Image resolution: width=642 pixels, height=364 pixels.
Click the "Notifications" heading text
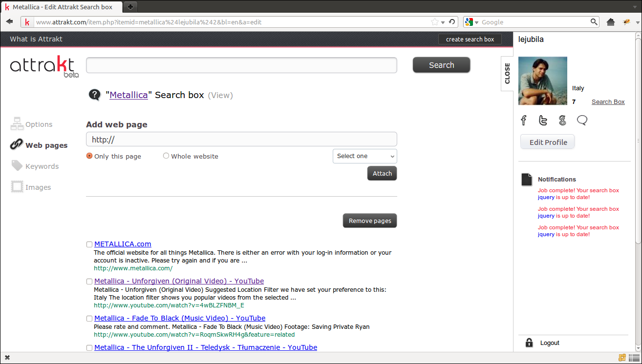tap(557, 179)
